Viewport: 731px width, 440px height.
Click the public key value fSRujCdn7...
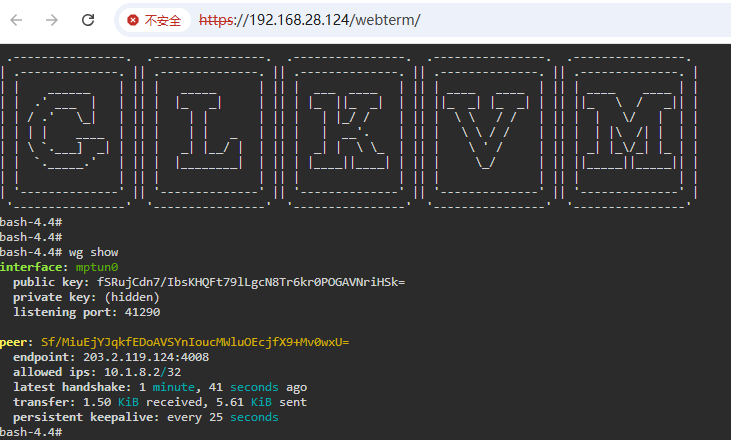[x=251, y=282]
